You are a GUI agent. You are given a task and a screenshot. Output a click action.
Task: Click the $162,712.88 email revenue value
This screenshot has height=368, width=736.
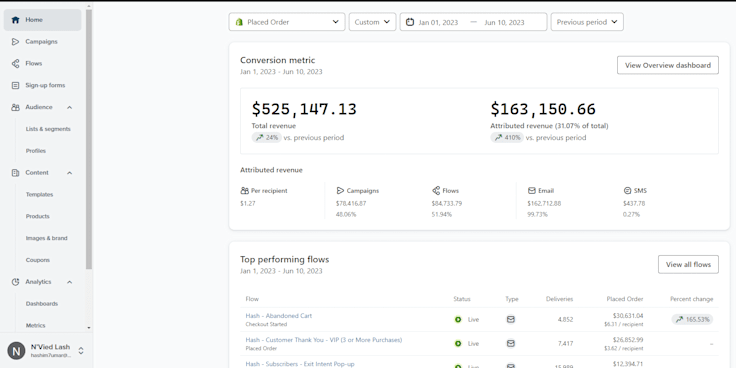(x=544, y=204)
